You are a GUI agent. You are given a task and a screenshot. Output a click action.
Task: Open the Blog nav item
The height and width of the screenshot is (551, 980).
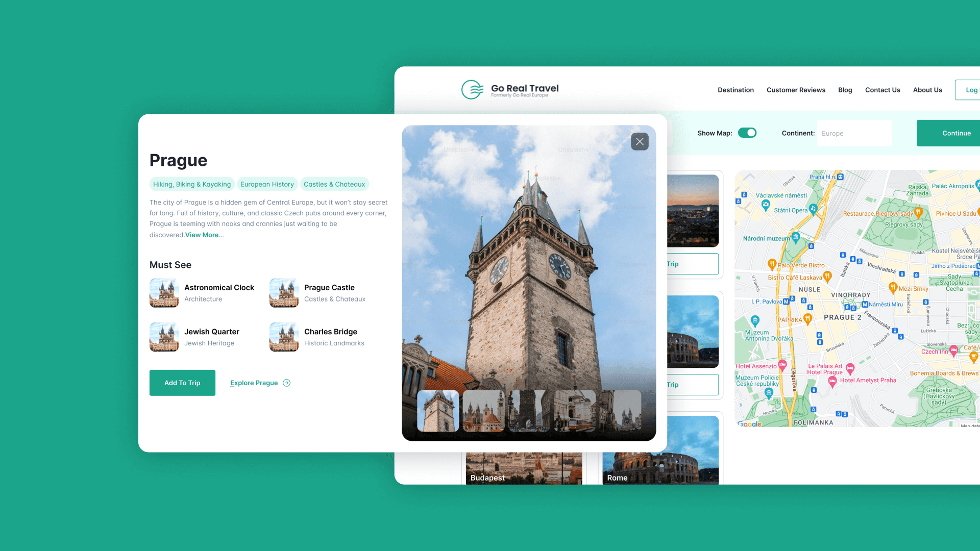click(x=845, y=90)
